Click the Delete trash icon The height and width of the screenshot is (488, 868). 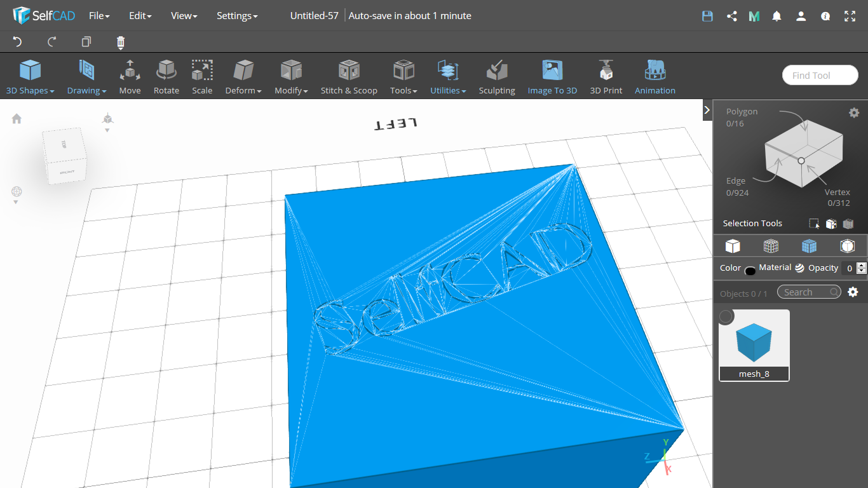coord(121,43)
